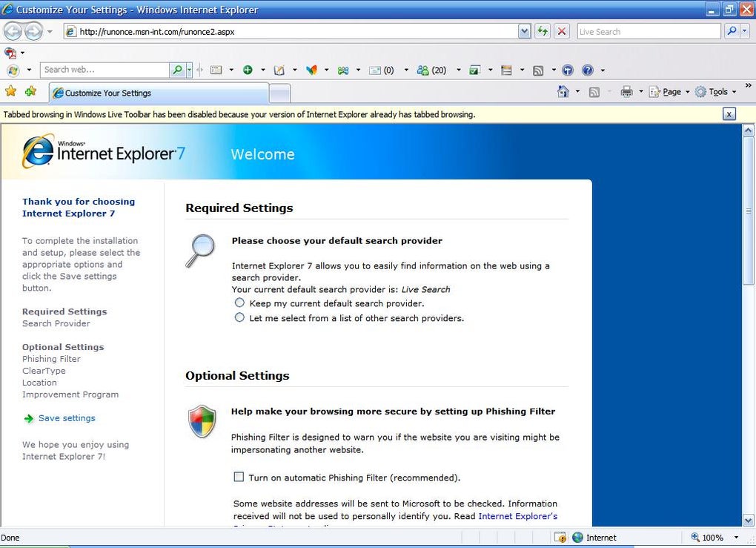
Task: Click the 100% zoom level button
Action: click(707, 538)
